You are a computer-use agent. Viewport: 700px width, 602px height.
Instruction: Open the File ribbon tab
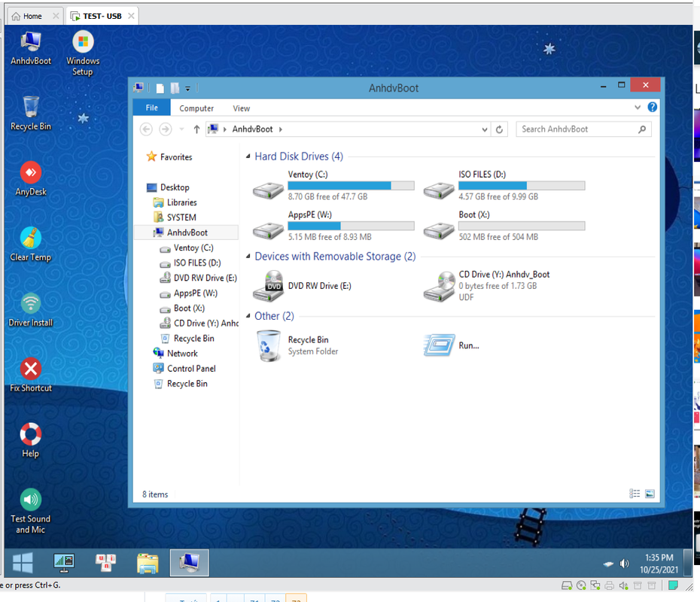pos(152,108)
